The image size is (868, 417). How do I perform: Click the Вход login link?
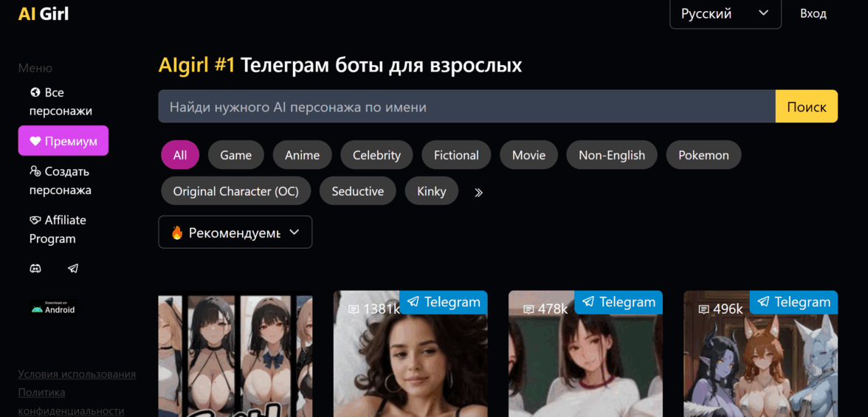pos(813,13)
